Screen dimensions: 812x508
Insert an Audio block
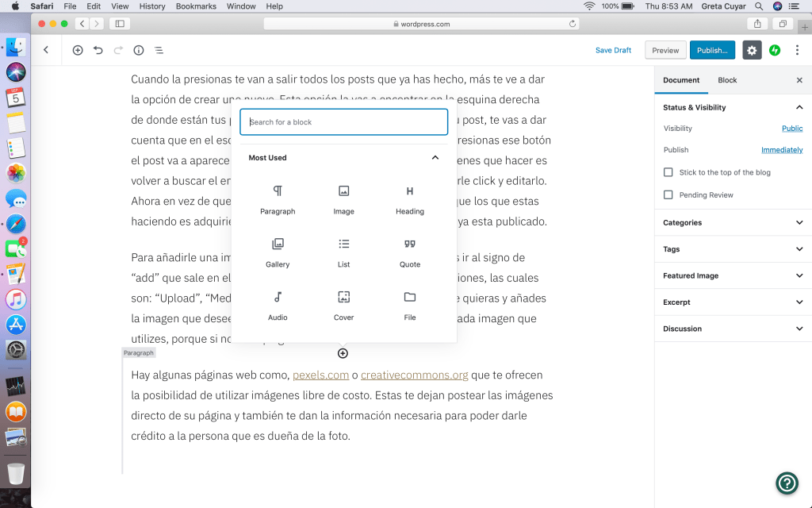pos(278,305)
